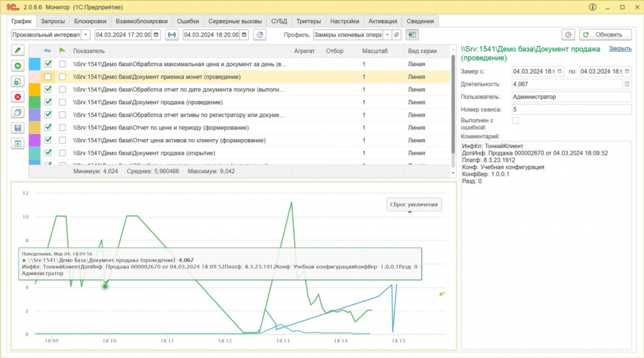This screenshot has height=358, width=644.
Task: Open the СУБД tab
Action: point(279,21)
